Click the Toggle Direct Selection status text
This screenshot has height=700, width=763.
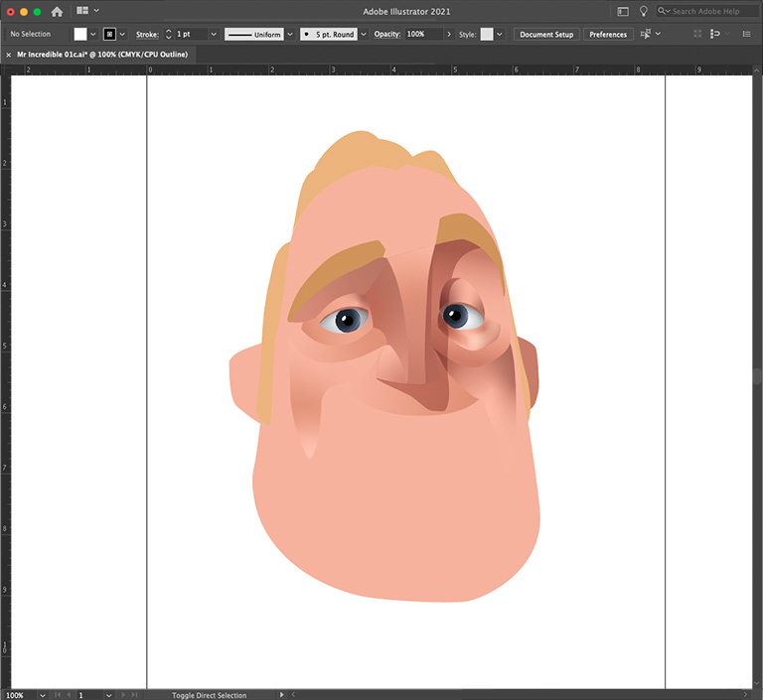[210, 695]
